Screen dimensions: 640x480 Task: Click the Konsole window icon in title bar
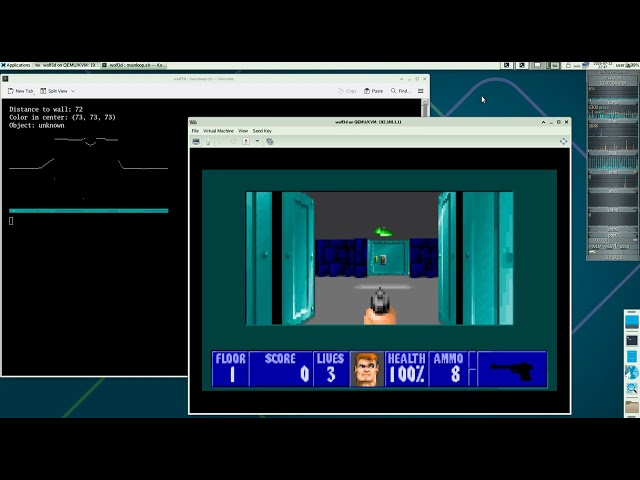tap(5, 79)
